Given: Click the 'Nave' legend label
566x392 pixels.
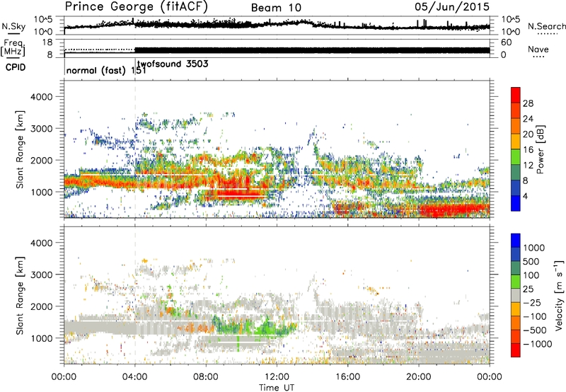Looking at the screenshot, I should coord(538,50).
